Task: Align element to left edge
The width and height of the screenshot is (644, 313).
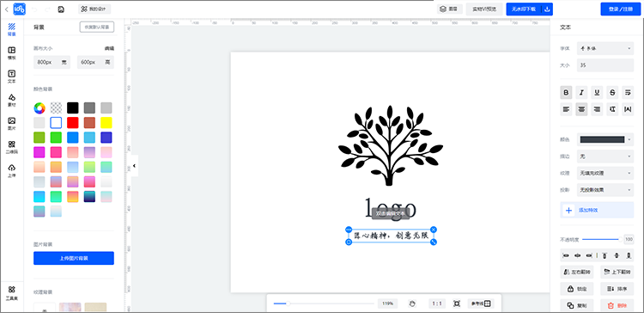Action: (566, 255)
